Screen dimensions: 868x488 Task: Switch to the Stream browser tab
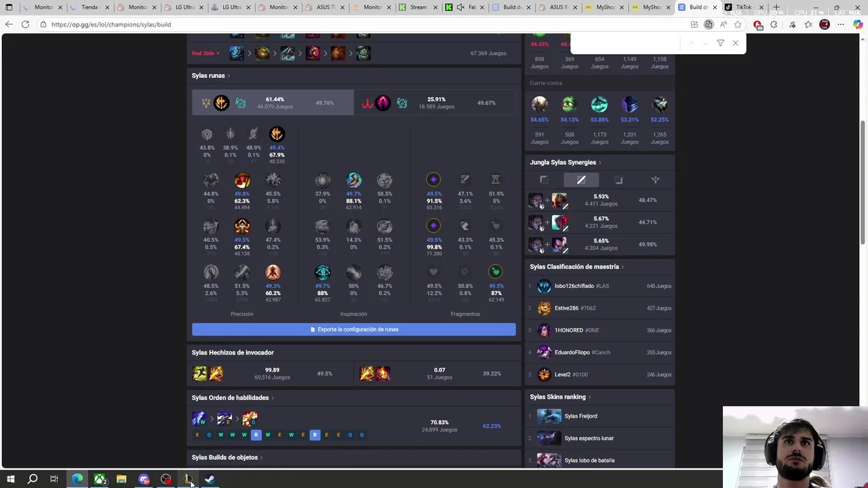click(418, 7)
